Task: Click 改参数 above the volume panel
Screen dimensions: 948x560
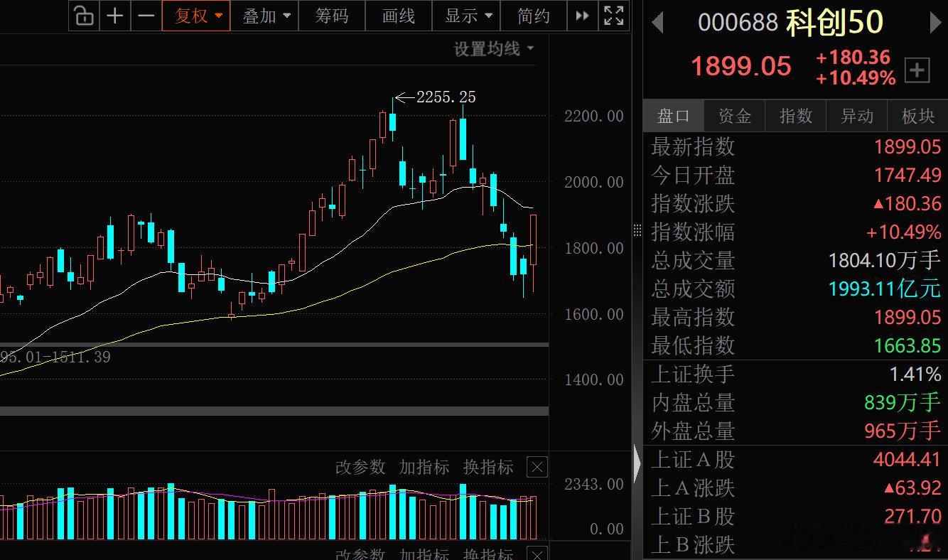Action: [x=360, y=467]
